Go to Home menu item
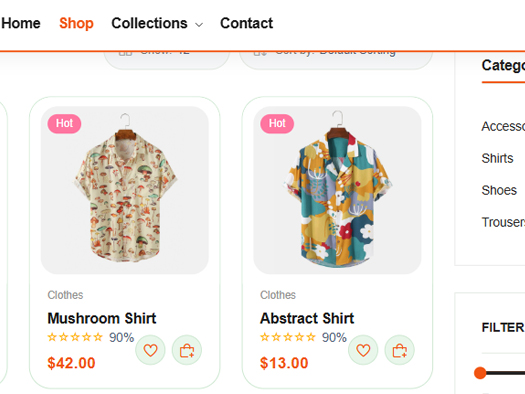525x394 pixels. coord(21,23)
